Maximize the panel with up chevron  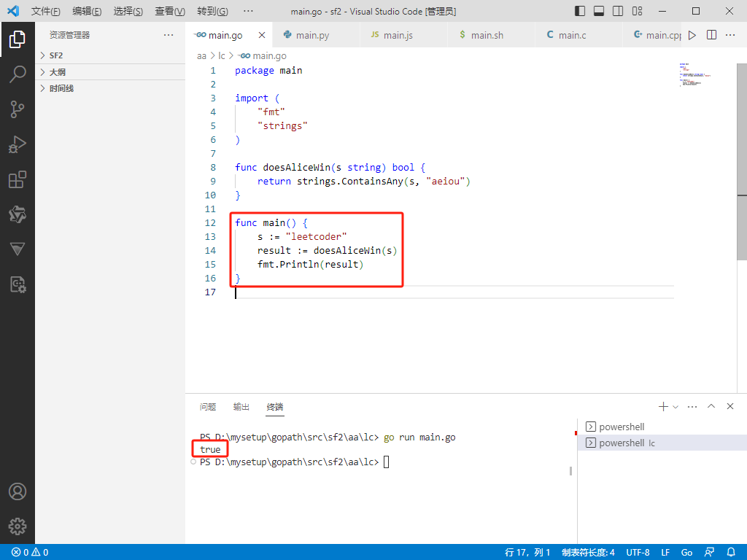click(711, 406)
